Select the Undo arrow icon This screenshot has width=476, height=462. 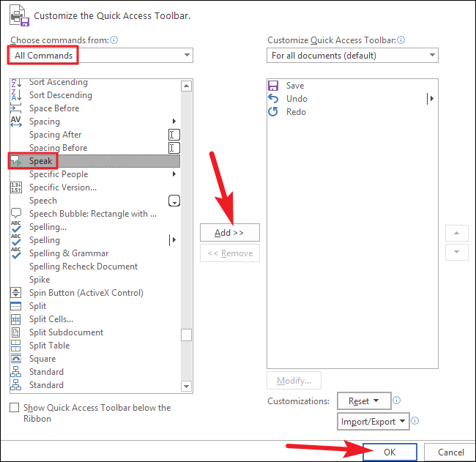(273, 99)
